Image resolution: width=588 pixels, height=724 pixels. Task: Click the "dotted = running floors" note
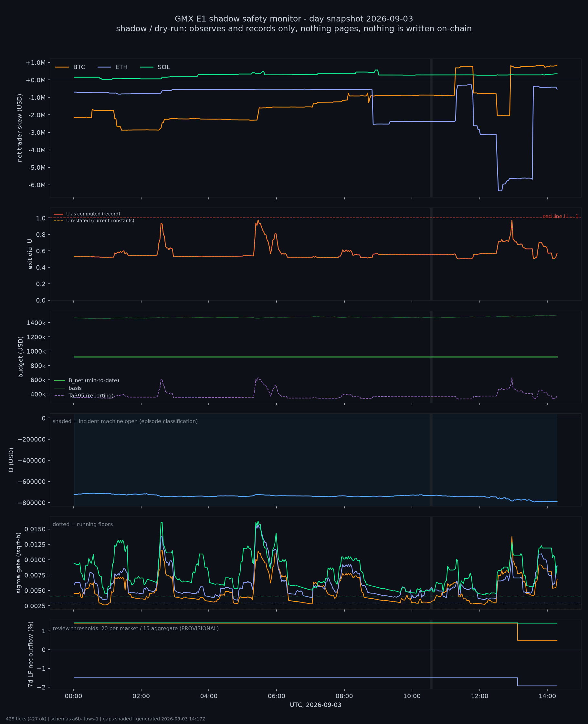tap(83, 524)
